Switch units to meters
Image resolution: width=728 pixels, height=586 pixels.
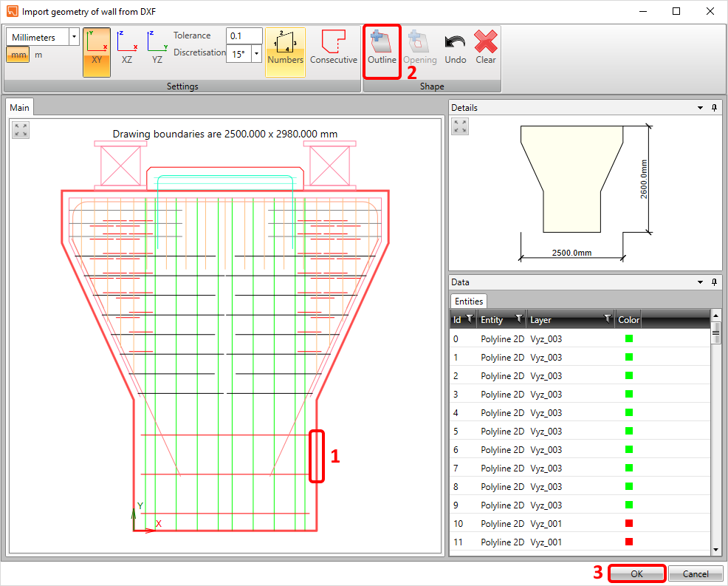click(x=38, y=55)
